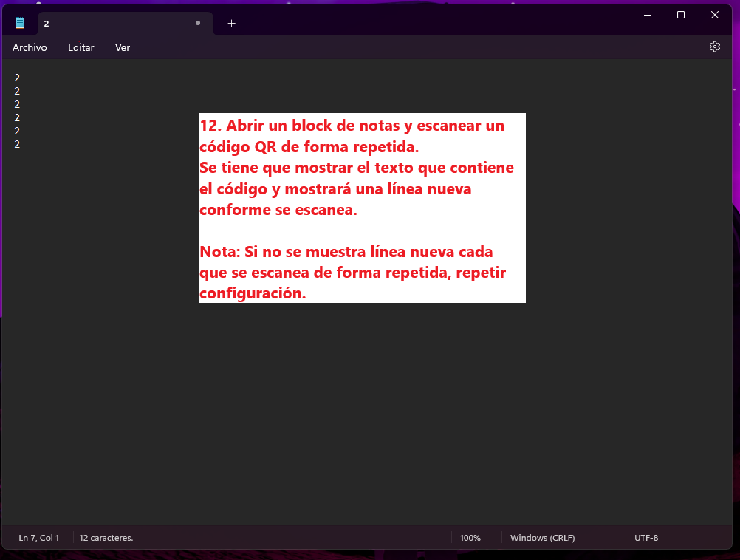
Task: Open Notepad settings with the gear icon
Action: coord(714,47)
